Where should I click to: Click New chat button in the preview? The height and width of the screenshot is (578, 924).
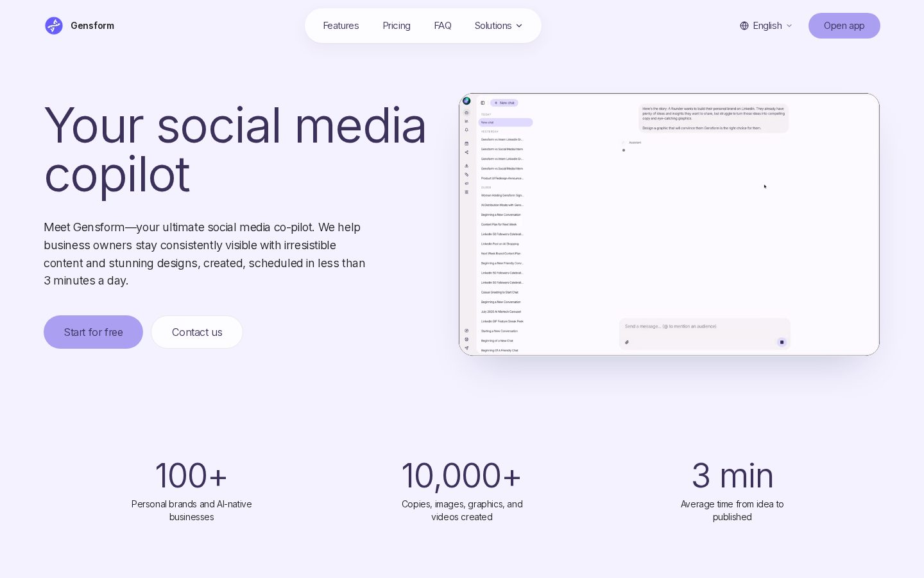(x=504, y=103)
